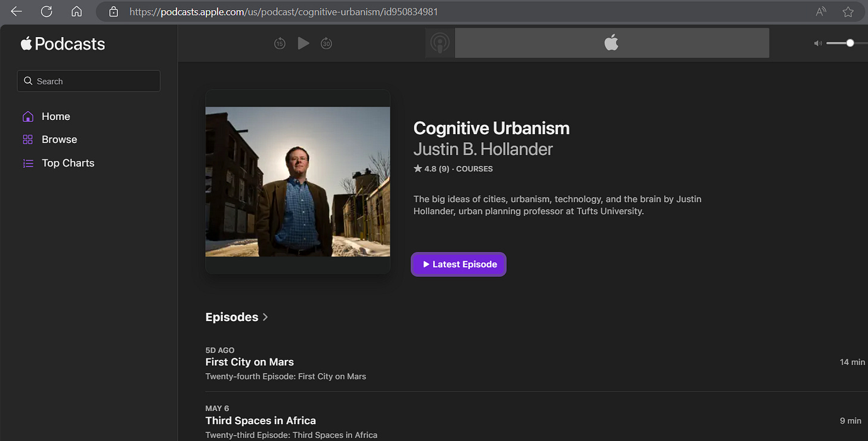
Task: Click the Twenty-fourth Episode description text
Action: 286,377
